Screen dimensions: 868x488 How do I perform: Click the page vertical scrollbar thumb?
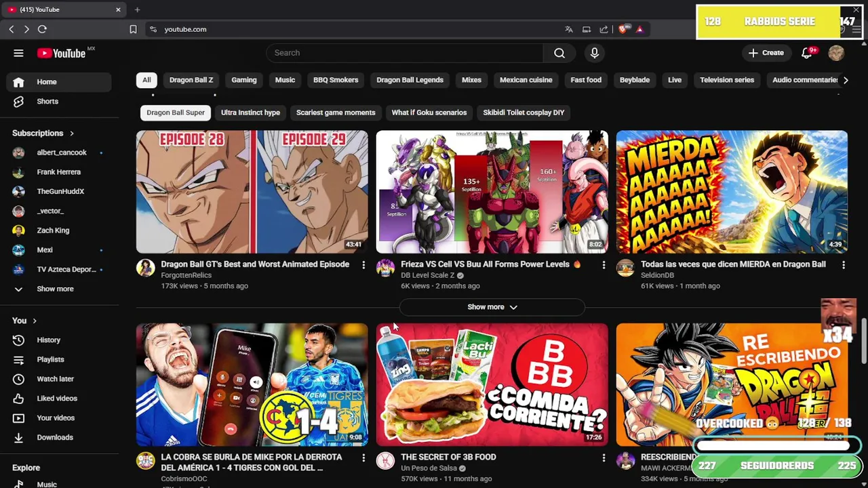tap(863, 341)
